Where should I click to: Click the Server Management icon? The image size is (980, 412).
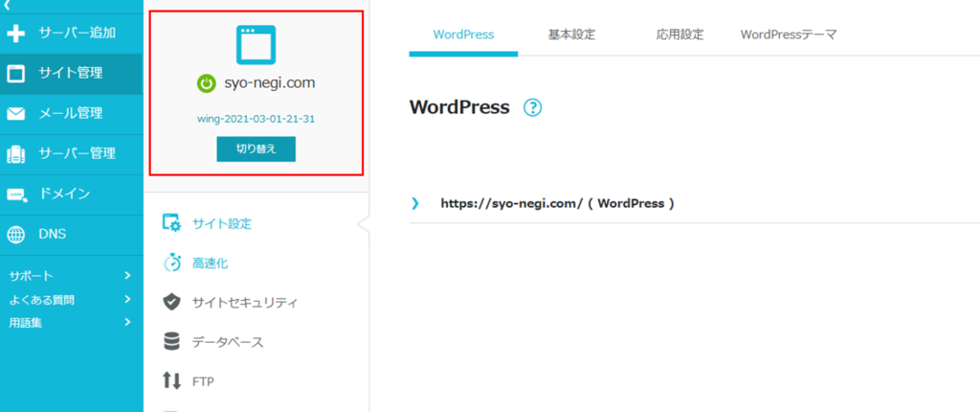[16, 153]
